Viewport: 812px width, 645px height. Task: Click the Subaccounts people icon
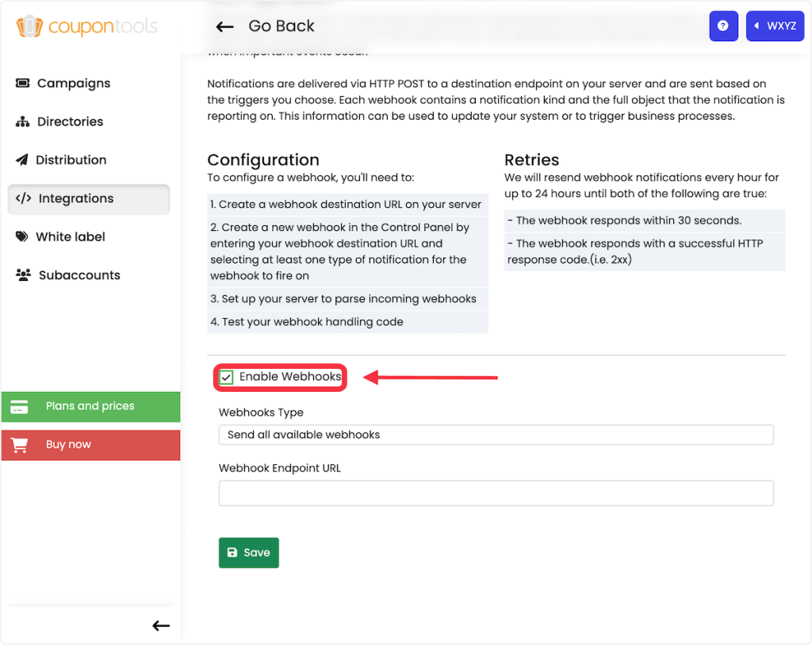[x=23, y=275]
